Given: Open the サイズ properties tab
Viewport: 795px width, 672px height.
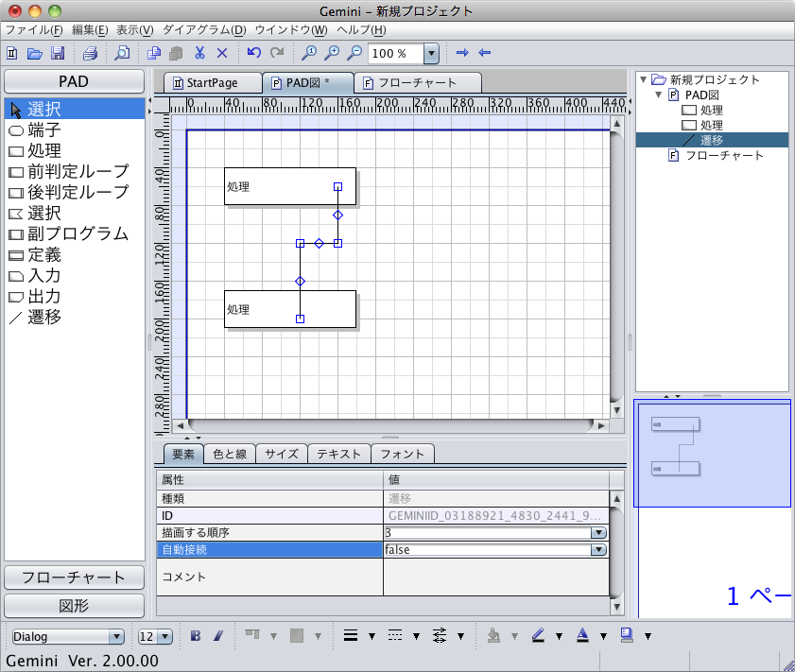Looking at the screenshot, I should coord(282,454).
